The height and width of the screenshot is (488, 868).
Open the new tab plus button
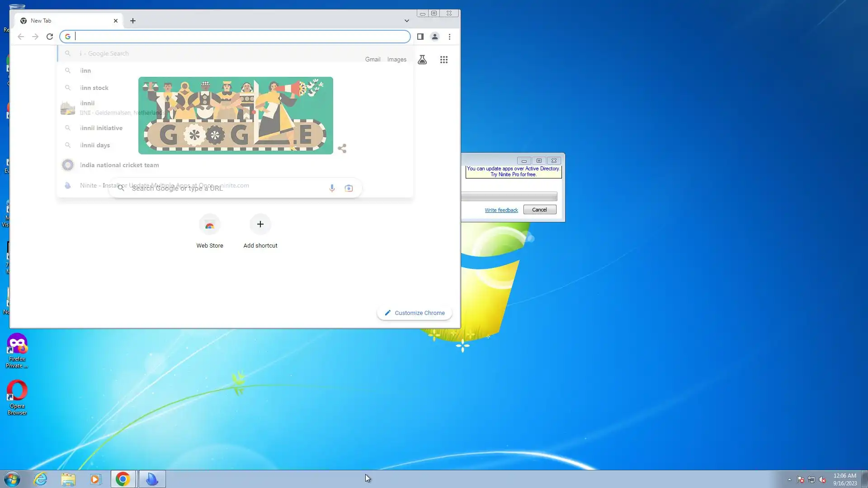click(x=132, y=21)
